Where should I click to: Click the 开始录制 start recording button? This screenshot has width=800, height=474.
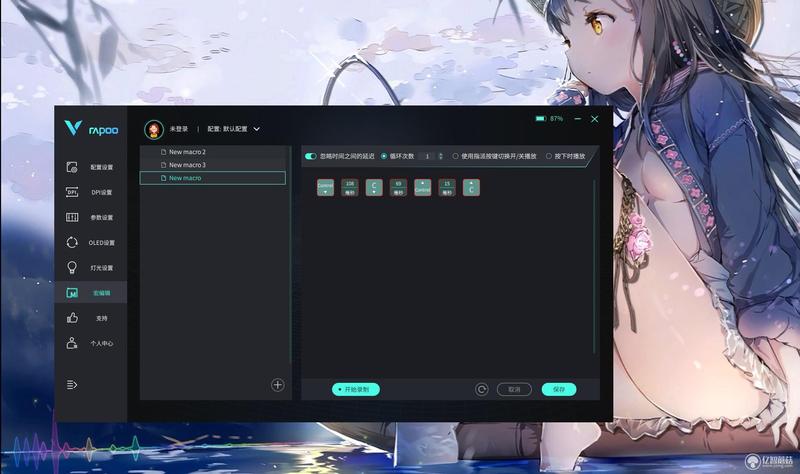(356, 389)
